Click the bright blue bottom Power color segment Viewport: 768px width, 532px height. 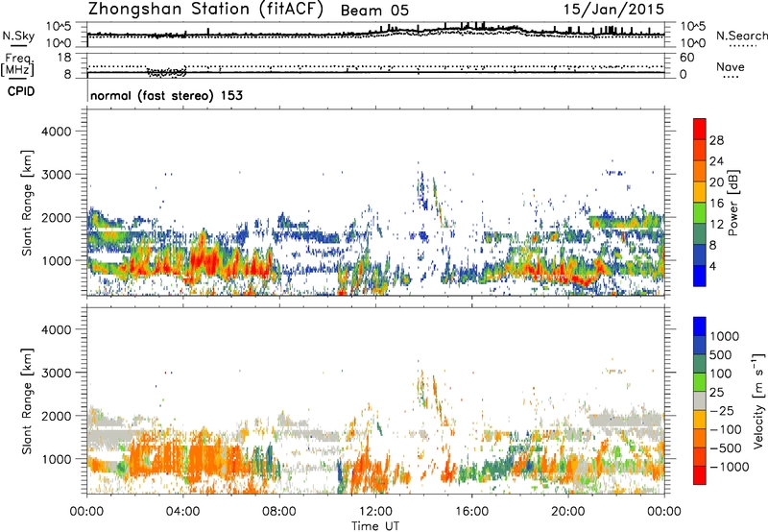pos(700,277)
